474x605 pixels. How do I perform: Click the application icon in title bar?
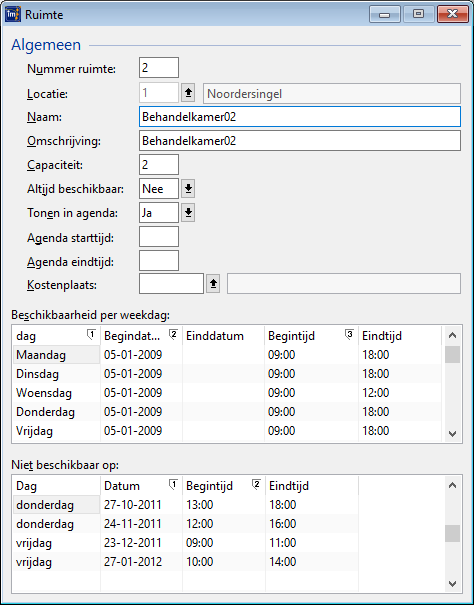pos(13,15)
